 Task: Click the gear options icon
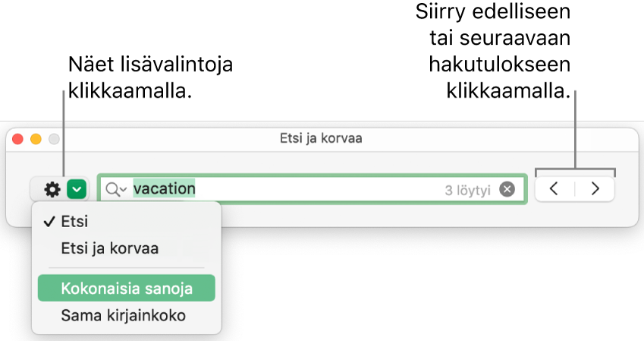coord(52,189)
